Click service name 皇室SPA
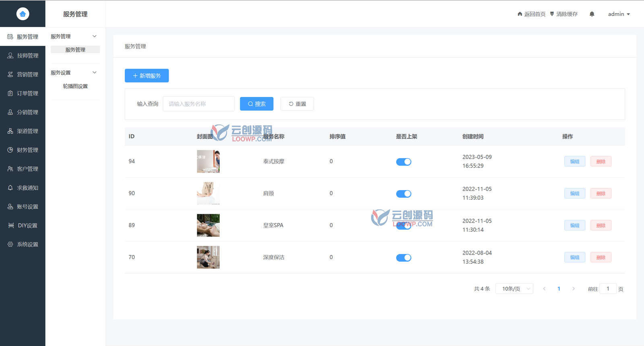This screenshot has width=644, height=346. 273,226
